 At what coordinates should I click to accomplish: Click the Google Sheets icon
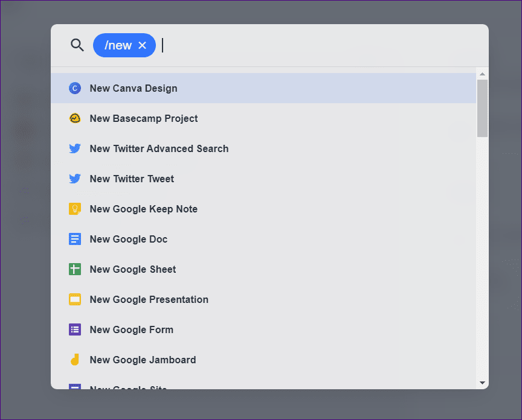point(75,269)
